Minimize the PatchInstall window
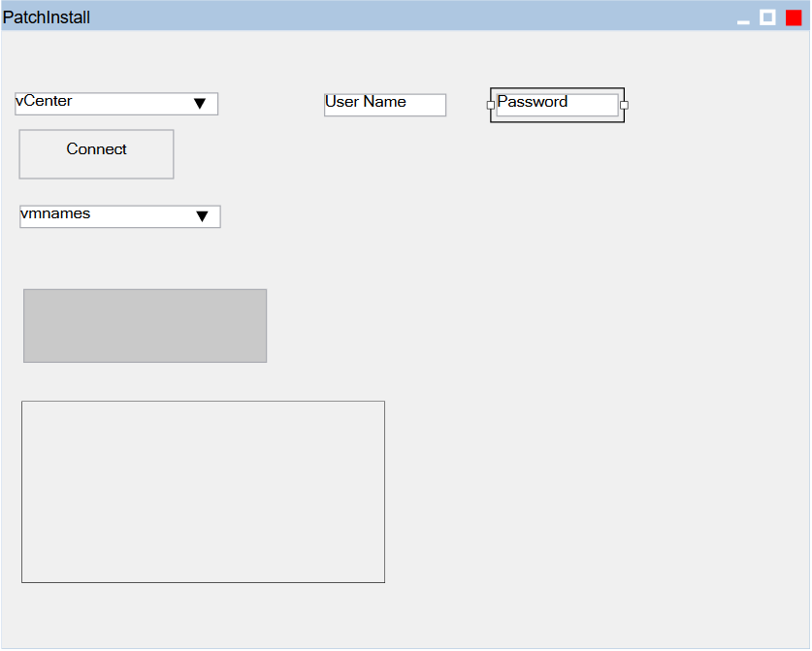 [743, 21]
